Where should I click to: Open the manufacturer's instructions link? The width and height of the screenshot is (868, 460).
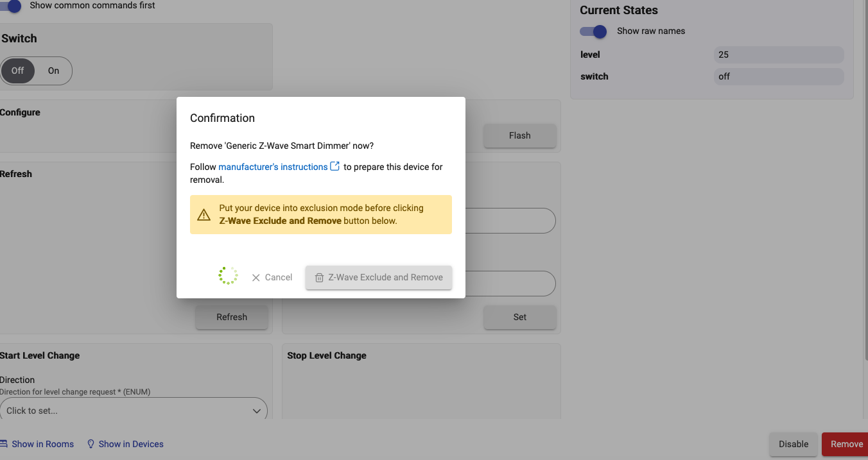(x=273, y=167)
